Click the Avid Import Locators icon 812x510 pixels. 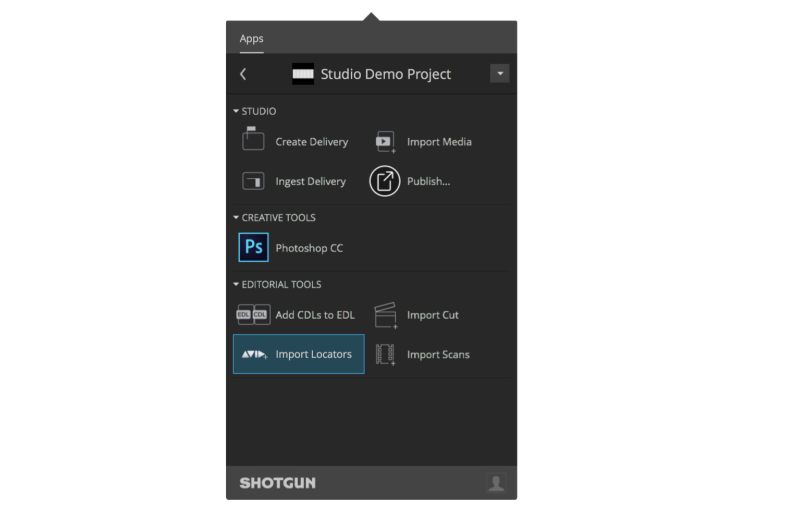[254, 355]
